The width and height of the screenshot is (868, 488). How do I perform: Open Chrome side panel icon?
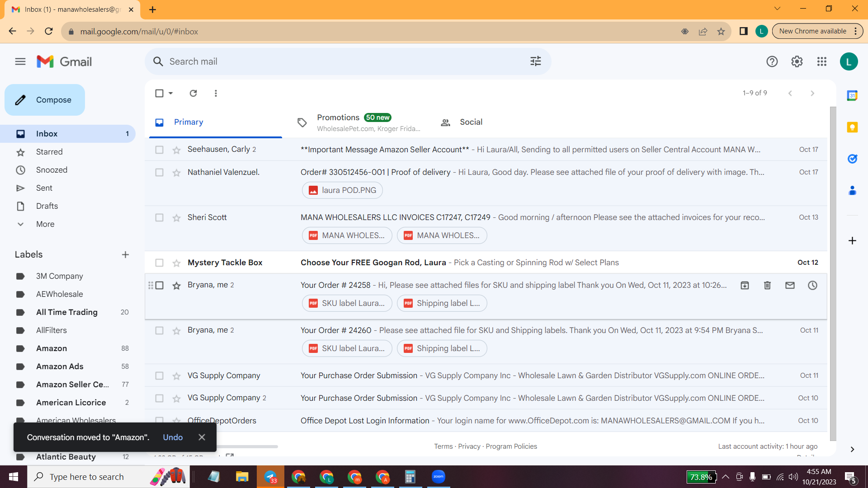point(743,31)
